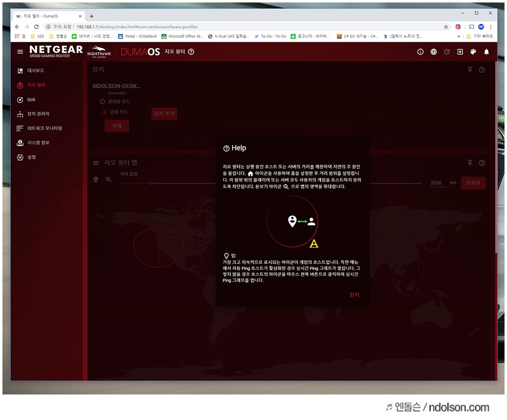Expand the hidden bookmarks chevron

[459, 36]
